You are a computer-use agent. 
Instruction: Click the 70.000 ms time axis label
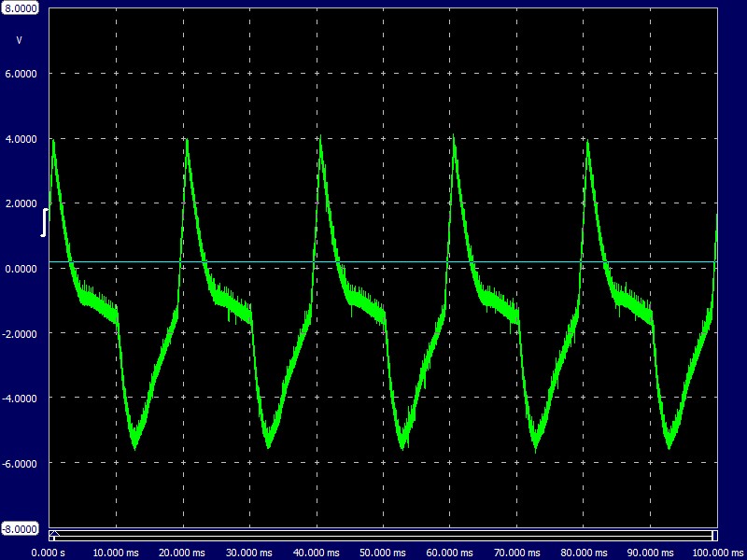click(x=517, y=553)
